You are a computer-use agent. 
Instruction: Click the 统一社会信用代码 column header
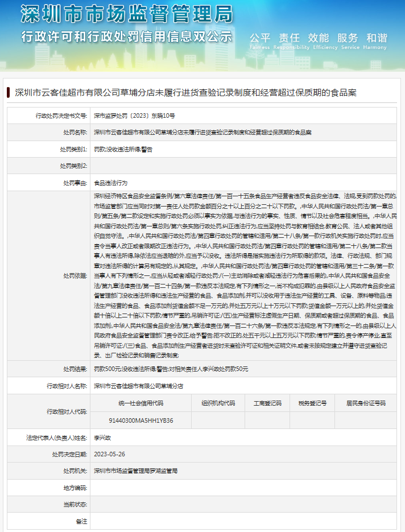[140, 403]
